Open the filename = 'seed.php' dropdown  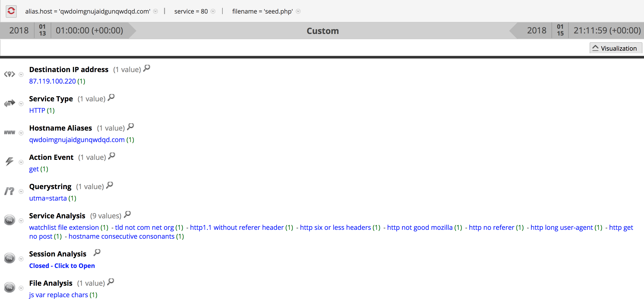pos(298,11)
